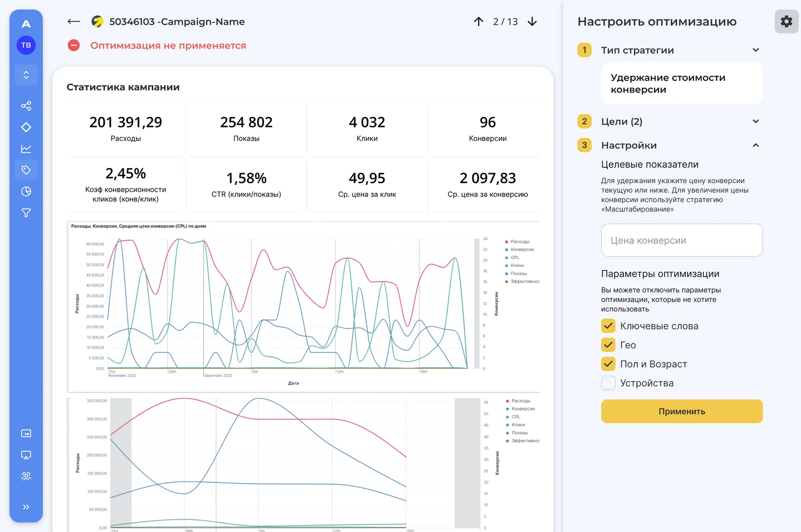The height and width of the screenshot is (532, 801).
Task: Open the users group sidebar icon
Action: (26, 476)
